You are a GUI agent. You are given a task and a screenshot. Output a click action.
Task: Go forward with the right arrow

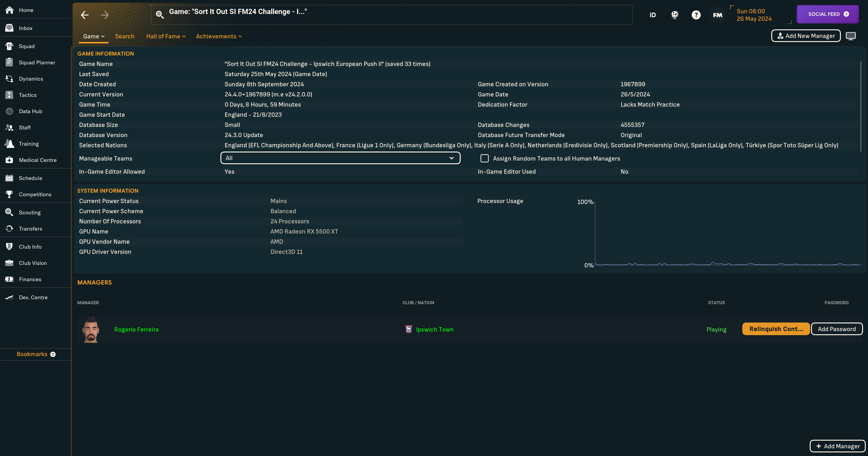point(105,15)
